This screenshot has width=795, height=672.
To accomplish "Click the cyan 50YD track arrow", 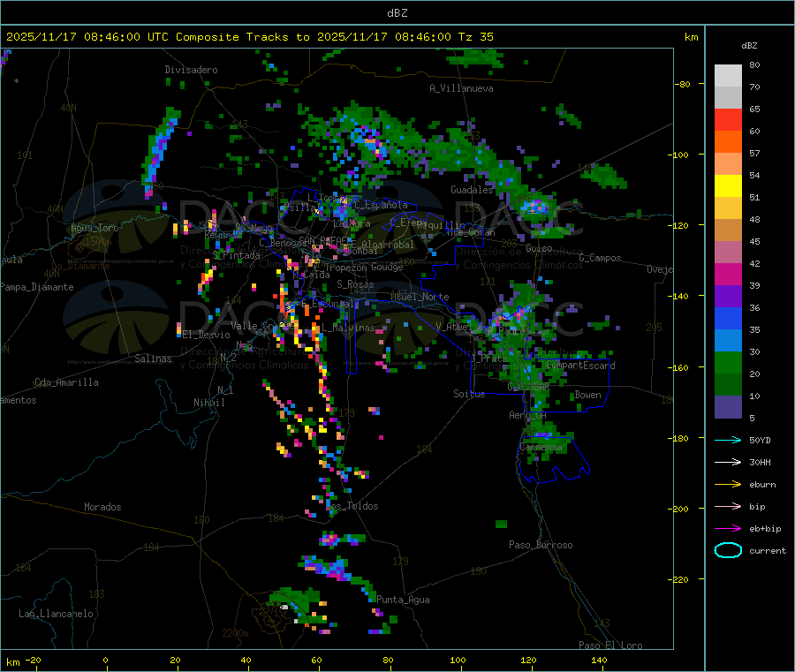I will click(x=728, y=440).
